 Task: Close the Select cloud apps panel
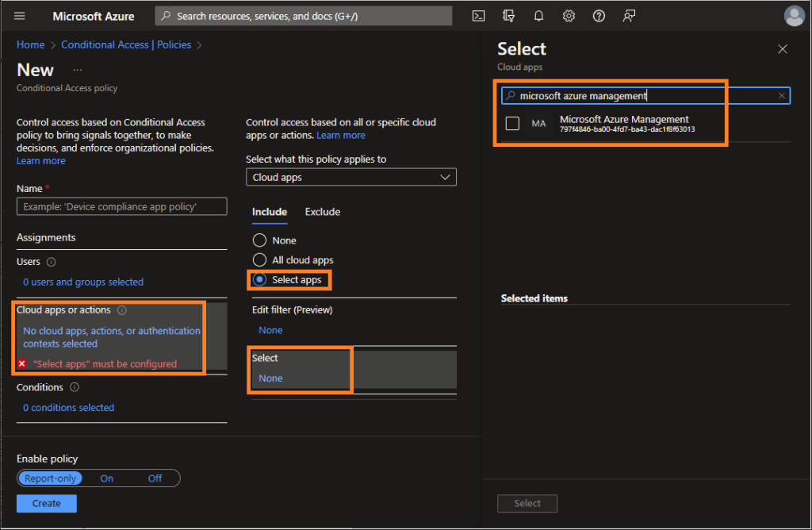(783, 49)
